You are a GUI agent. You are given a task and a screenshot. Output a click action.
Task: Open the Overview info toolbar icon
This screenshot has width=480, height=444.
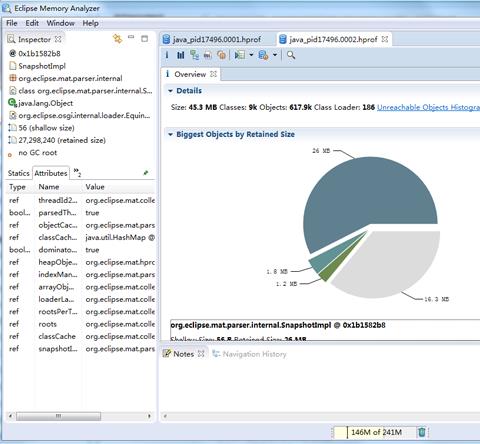(x=167, y=55)
